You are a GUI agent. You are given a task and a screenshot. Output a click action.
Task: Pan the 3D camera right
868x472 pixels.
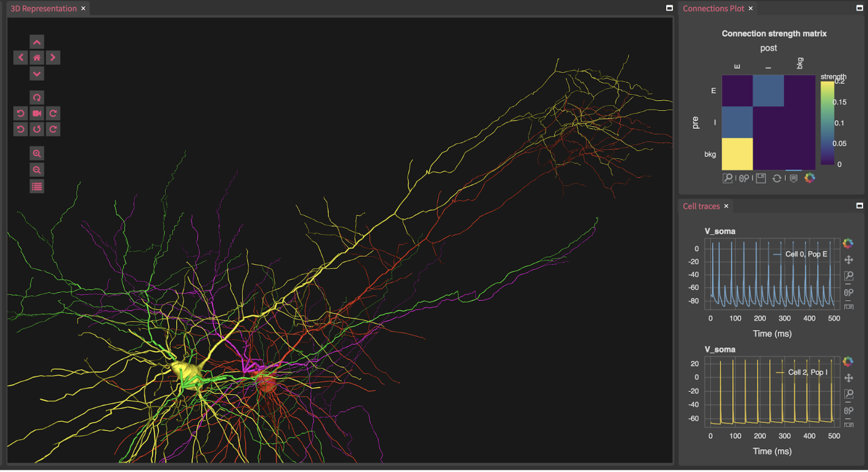pos(53,58)
